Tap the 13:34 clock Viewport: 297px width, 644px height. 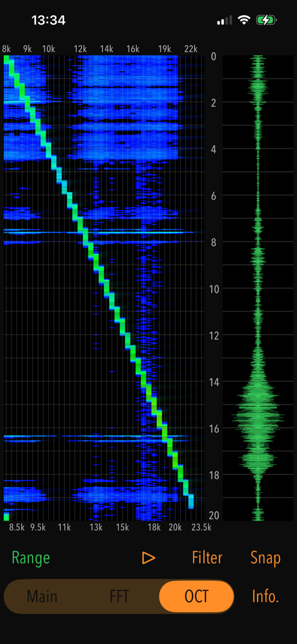click(x=47, y=20)
